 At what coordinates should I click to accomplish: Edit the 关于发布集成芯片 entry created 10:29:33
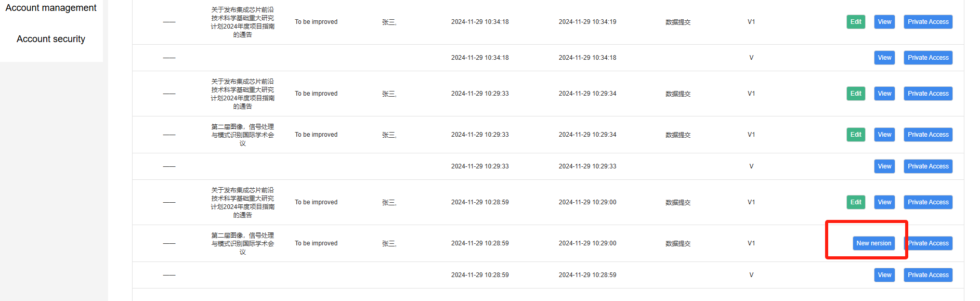(856, 94)
